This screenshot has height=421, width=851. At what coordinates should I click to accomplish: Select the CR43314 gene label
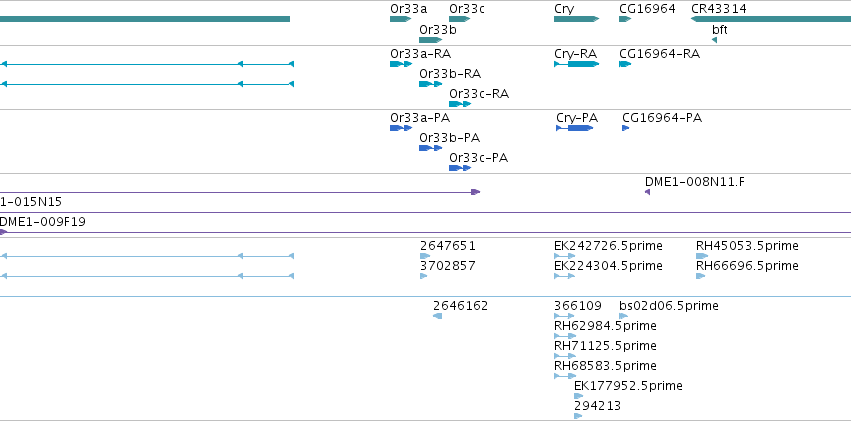coord(719,9)
